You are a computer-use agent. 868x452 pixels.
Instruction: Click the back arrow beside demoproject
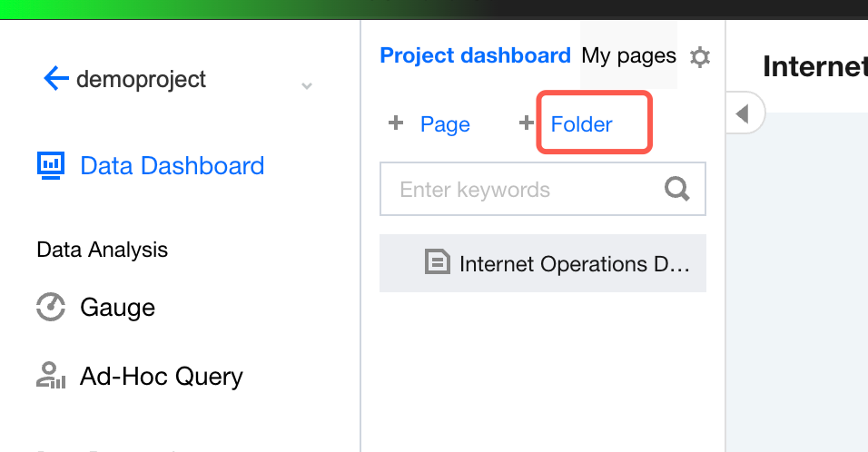(56, 79)
